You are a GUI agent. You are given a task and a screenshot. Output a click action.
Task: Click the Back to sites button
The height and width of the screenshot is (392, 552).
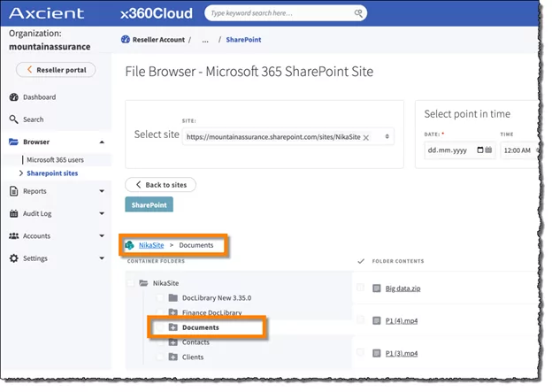pyautogui.click(x=160, y=185)
